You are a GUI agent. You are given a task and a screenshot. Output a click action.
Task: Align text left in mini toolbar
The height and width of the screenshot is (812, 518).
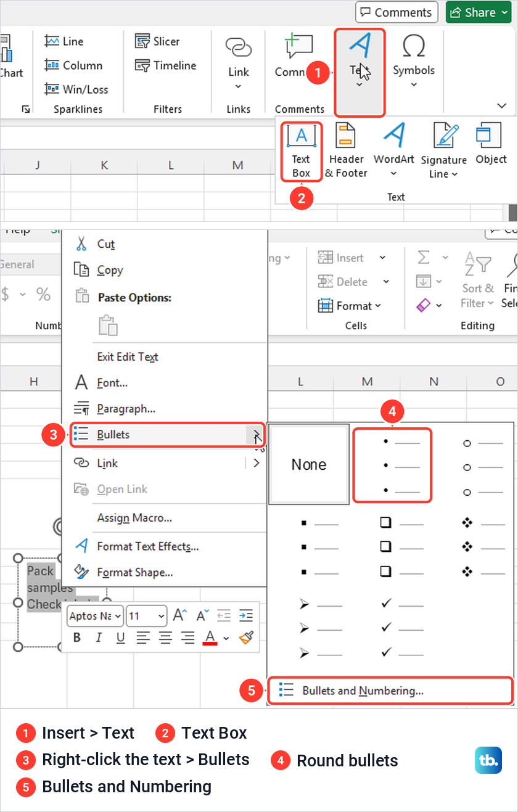143,638
